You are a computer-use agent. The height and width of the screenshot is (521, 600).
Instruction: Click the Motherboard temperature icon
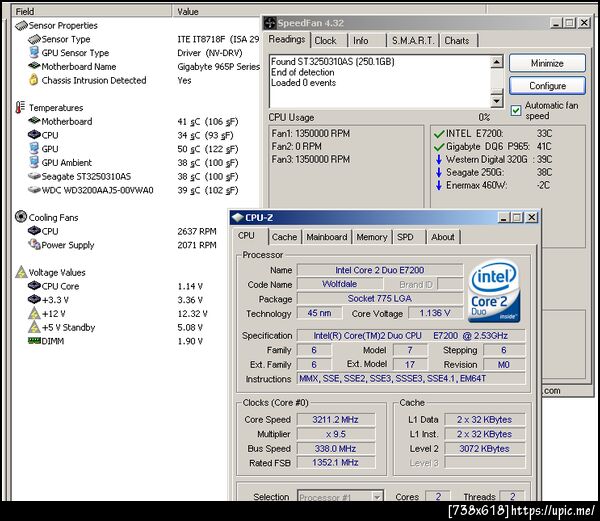point(34,121)
